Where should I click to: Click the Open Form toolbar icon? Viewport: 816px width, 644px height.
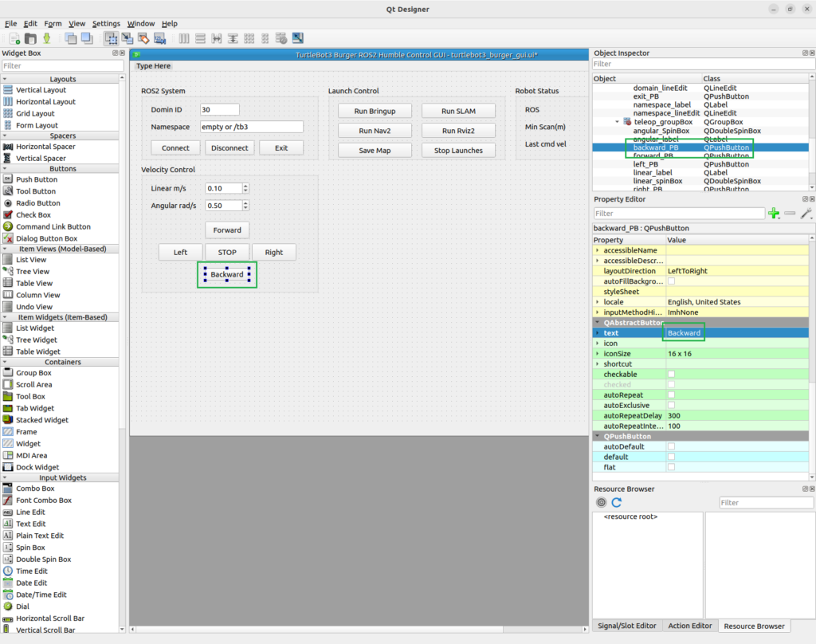31,38
